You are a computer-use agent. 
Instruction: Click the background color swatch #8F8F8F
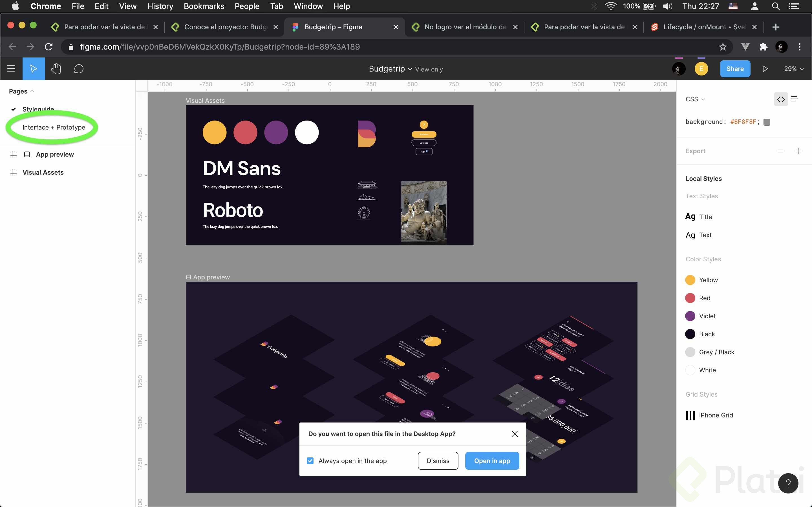click(x=767, y=122)
